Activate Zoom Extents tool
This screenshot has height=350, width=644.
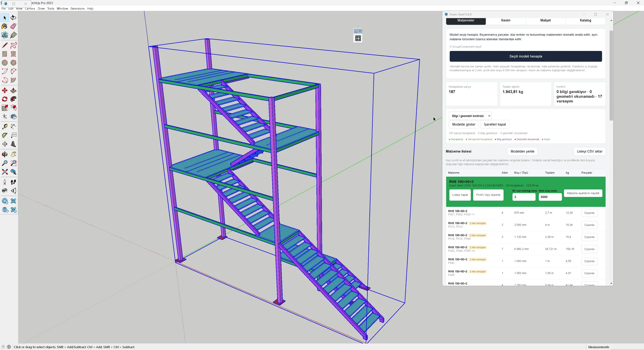tap(5, 172)
